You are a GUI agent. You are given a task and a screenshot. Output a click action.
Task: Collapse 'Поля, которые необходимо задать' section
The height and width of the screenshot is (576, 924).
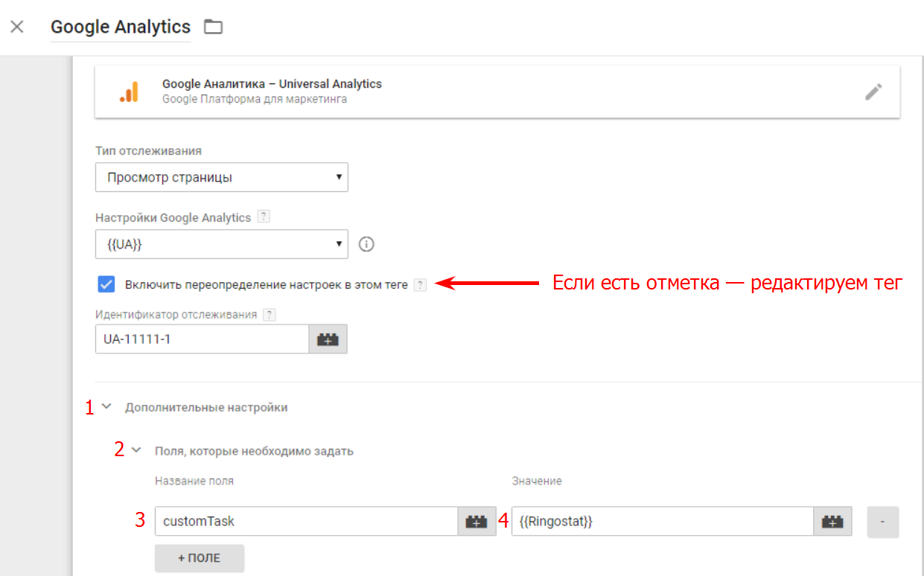click(136, 450)
